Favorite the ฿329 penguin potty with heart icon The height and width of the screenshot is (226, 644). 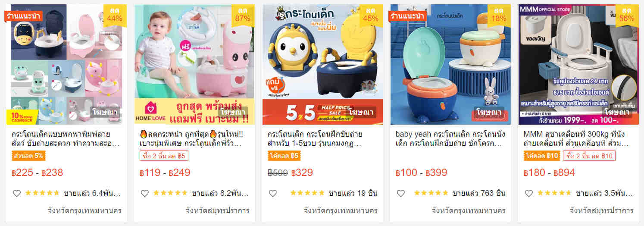pyautogui.click(x=273, y=194)
